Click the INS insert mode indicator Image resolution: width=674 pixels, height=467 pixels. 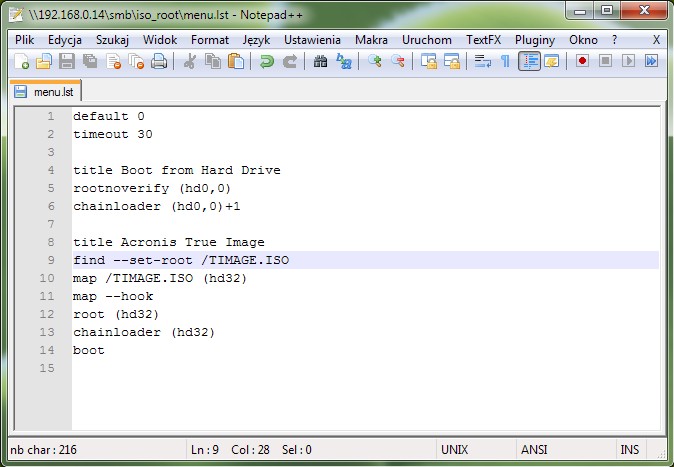pos(630,450)
